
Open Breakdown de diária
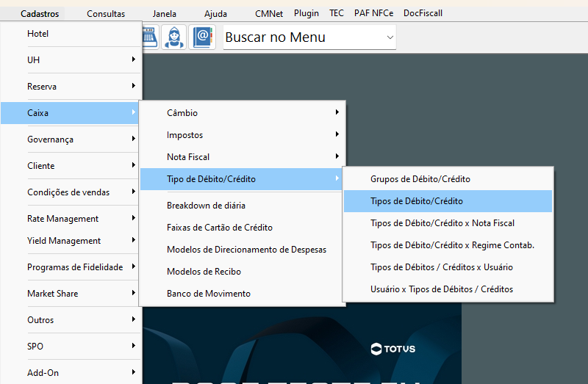pos(243,206)
